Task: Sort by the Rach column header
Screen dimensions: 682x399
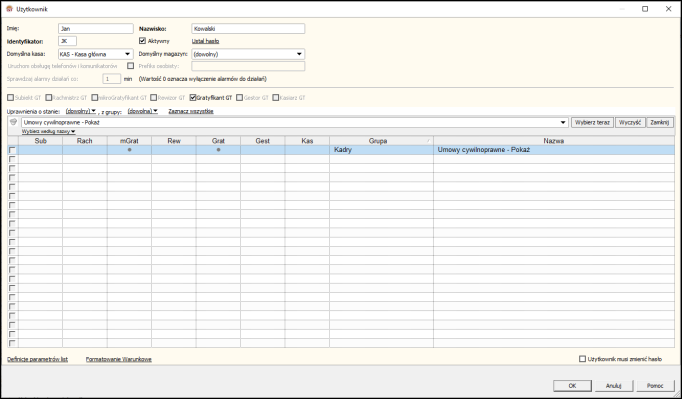Action: (85, 141)
